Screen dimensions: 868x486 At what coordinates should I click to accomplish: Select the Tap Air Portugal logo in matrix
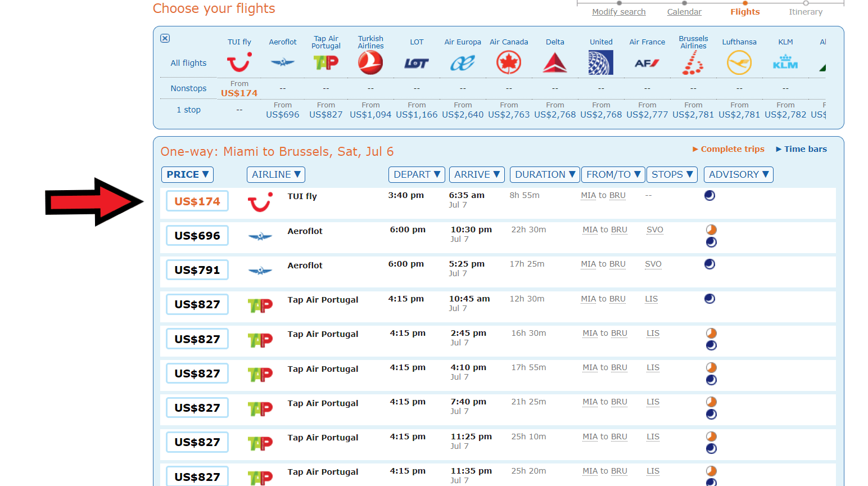tap(326, 62)
